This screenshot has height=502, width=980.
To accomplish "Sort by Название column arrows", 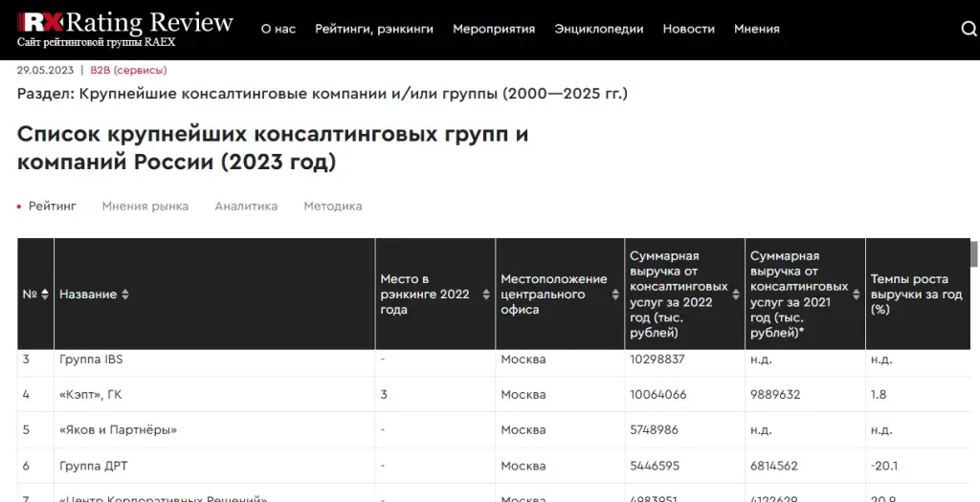I will 125,295.
